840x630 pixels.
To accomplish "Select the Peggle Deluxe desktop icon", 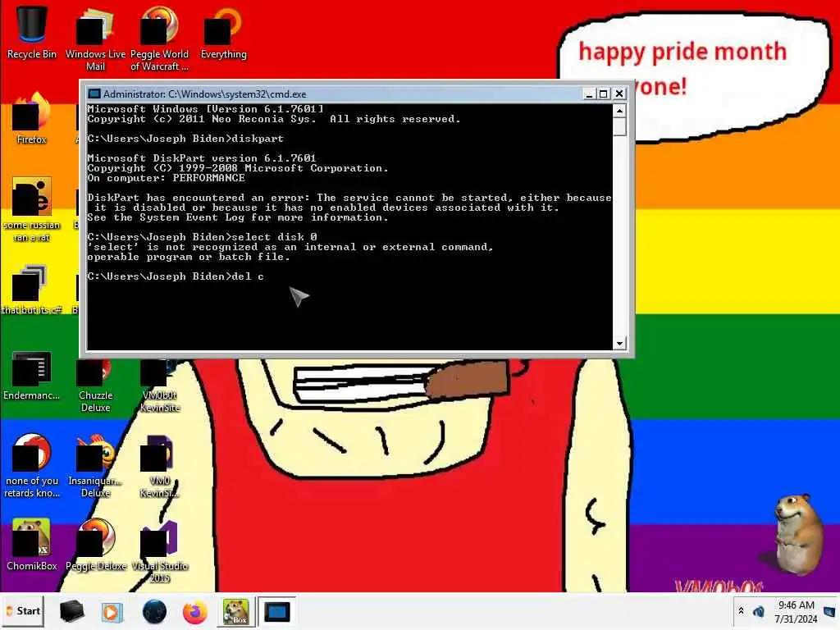I will click(x=95, y=545).
